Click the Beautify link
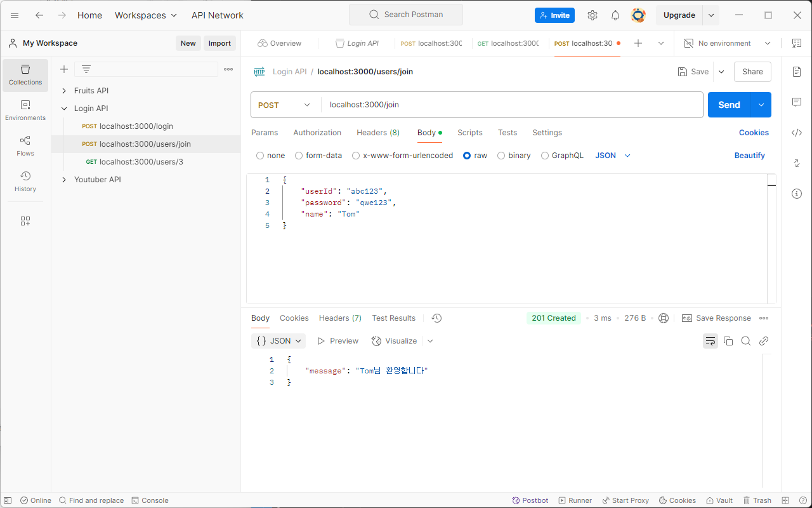812x508 pixels. (x=750, y=156)
